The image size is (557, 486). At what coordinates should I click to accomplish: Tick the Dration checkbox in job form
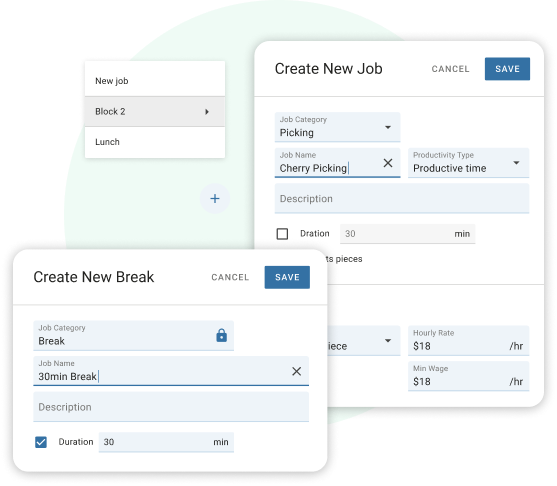pos(282,234)
